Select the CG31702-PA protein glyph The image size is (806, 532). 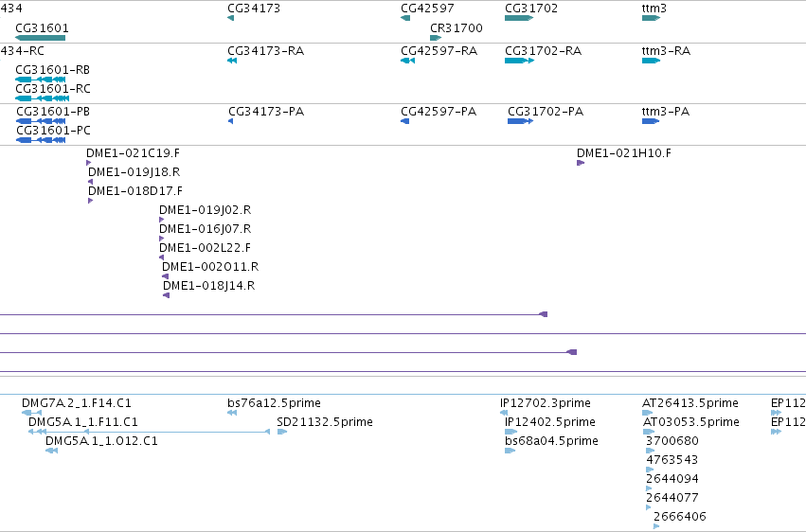[x=520, y=121]
